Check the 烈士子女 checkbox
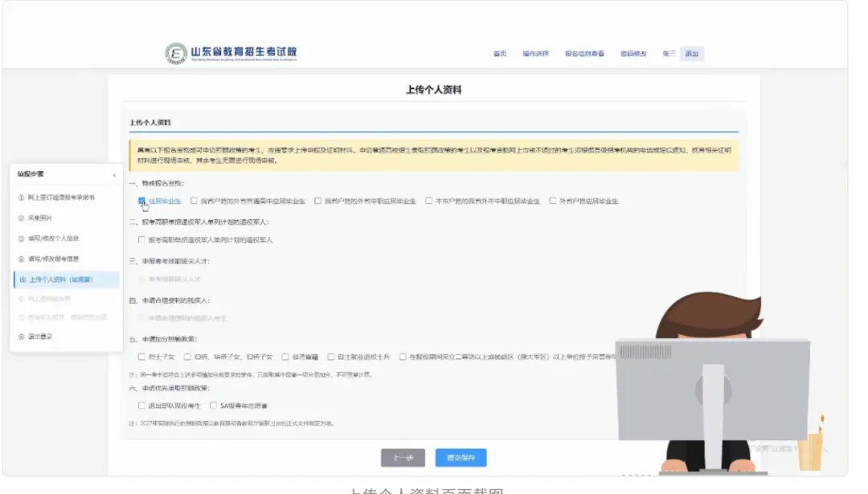868x494 pixels. [x=141, y=357]
